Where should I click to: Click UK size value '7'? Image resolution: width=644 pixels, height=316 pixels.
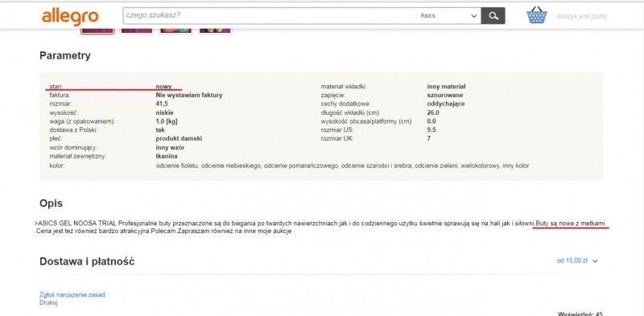(429, 139)
